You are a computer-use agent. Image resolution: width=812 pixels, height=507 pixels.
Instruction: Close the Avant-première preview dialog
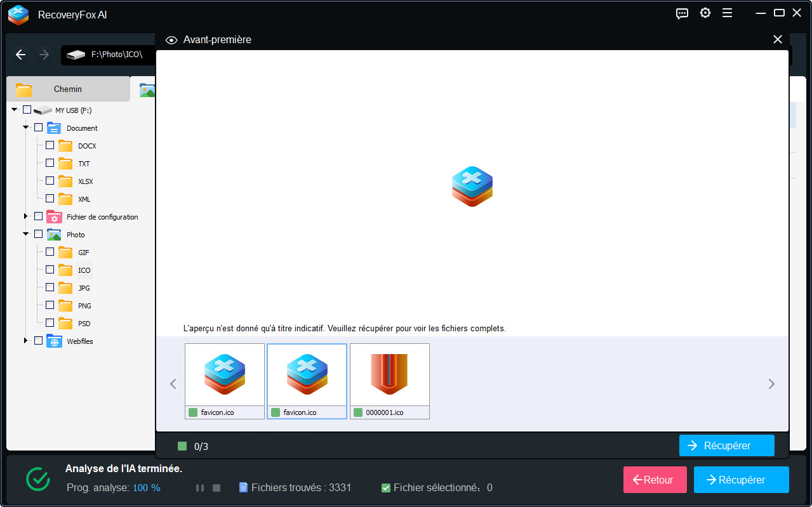(778, 39)
